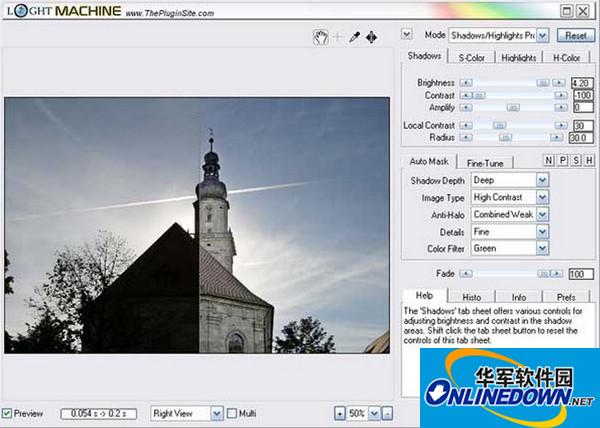
Task: Enable the Multi checkbox
Action: (232, 412)
